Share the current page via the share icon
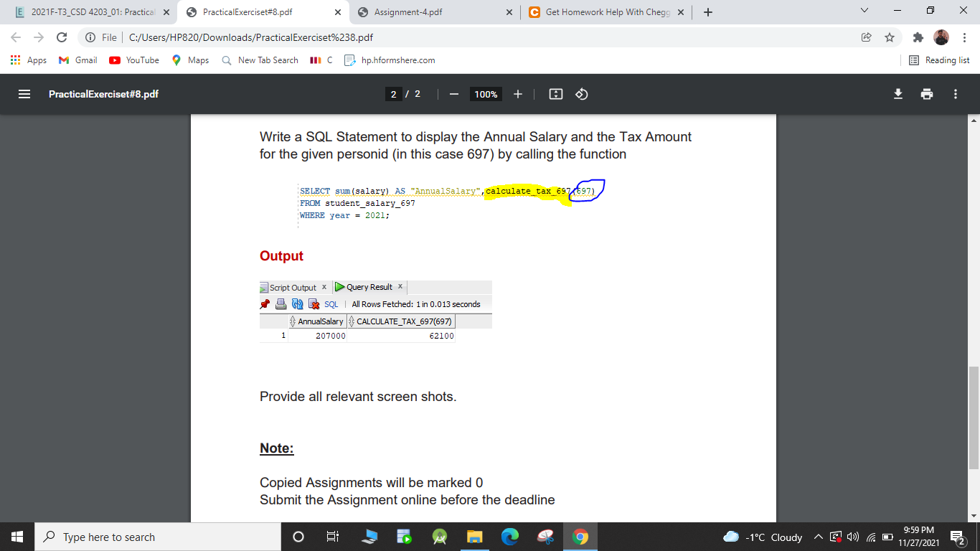The image size is (980, 551). [866, 37]
